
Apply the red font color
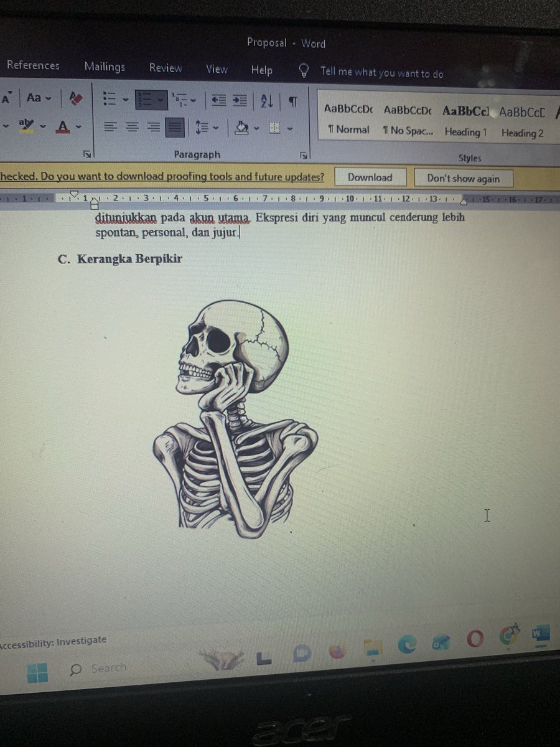(62, 127)
